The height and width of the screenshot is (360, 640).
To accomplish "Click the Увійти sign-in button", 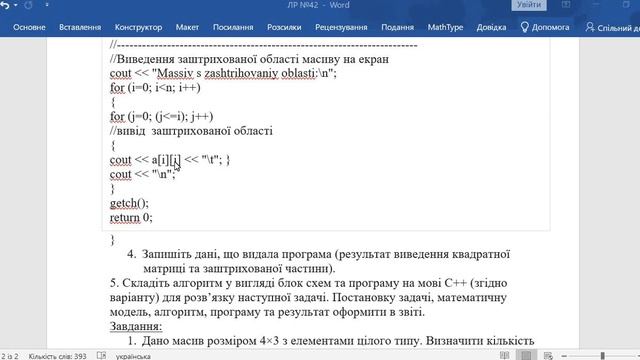I will point(529,5).
